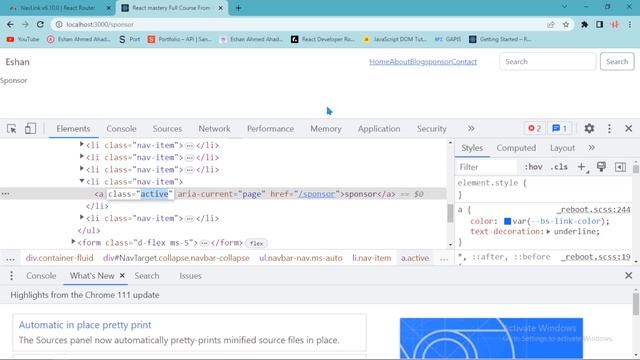The height and width of the screenshot is (360, 640).
Task: Open drawer three-dot menu beside Console
Action: point(11,276)
